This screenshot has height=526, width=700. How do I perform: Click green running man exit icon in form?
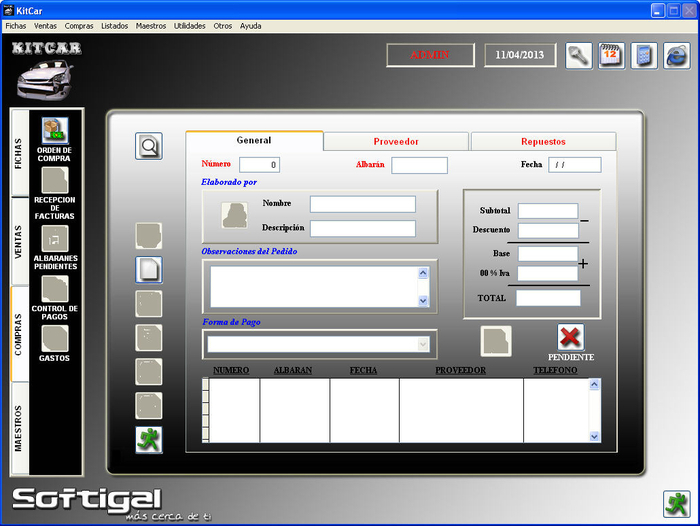(x=149, y=440)
